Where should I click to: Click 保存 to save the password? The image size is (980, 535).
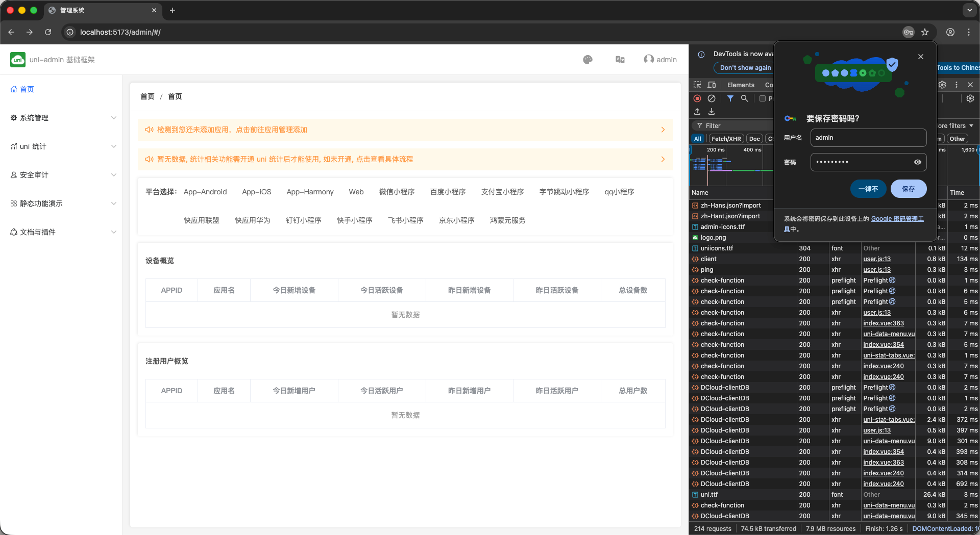click(x=908, y=189)
